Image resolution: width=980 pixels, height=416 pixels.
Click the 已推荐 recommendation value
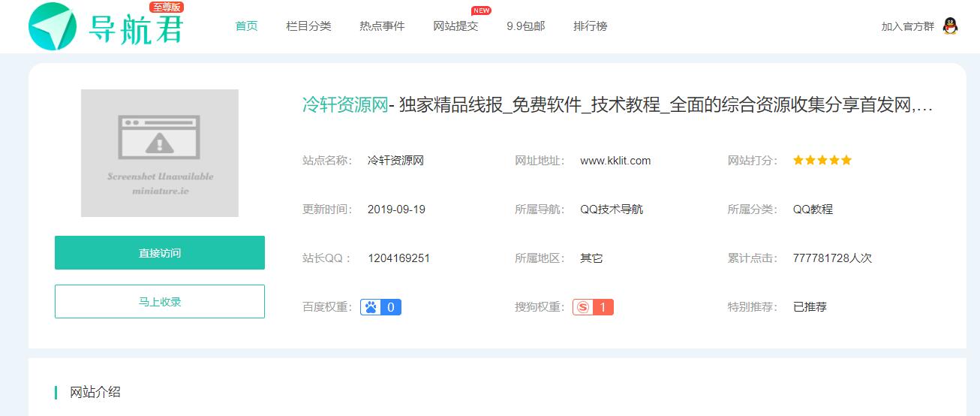tap(810, 307)
